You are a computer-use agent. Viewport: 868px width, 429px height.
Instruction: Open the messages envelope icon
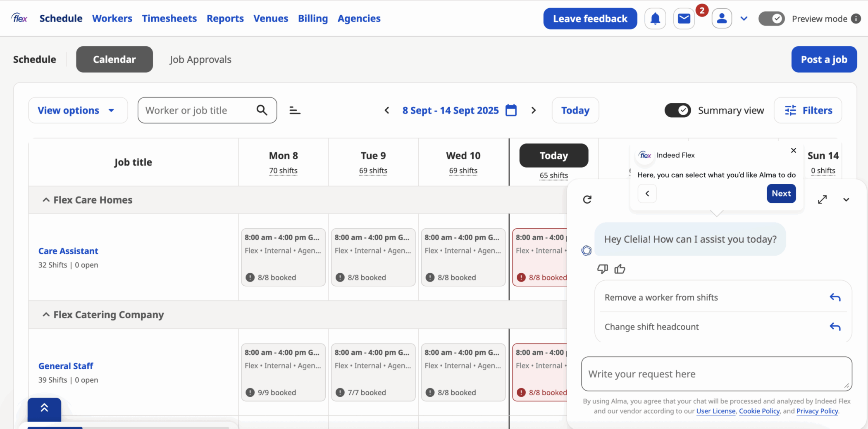tap(684, 19)
